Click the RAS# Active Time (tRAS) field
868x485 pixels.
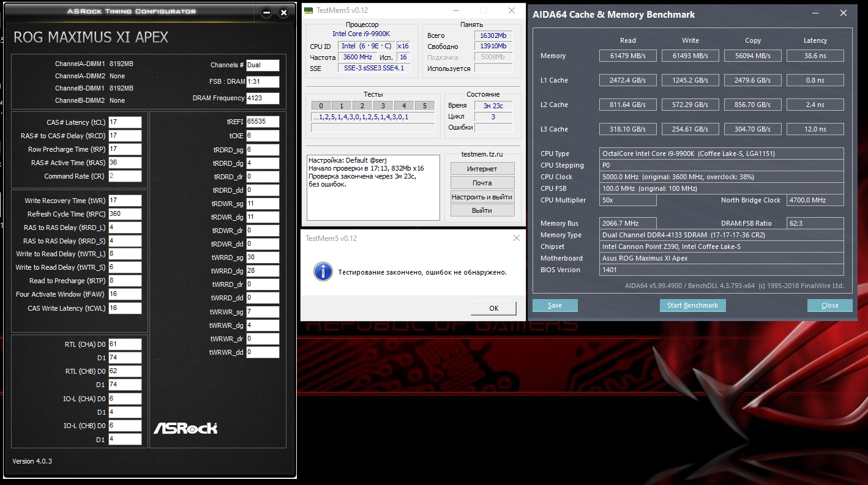tap(125, 163)
